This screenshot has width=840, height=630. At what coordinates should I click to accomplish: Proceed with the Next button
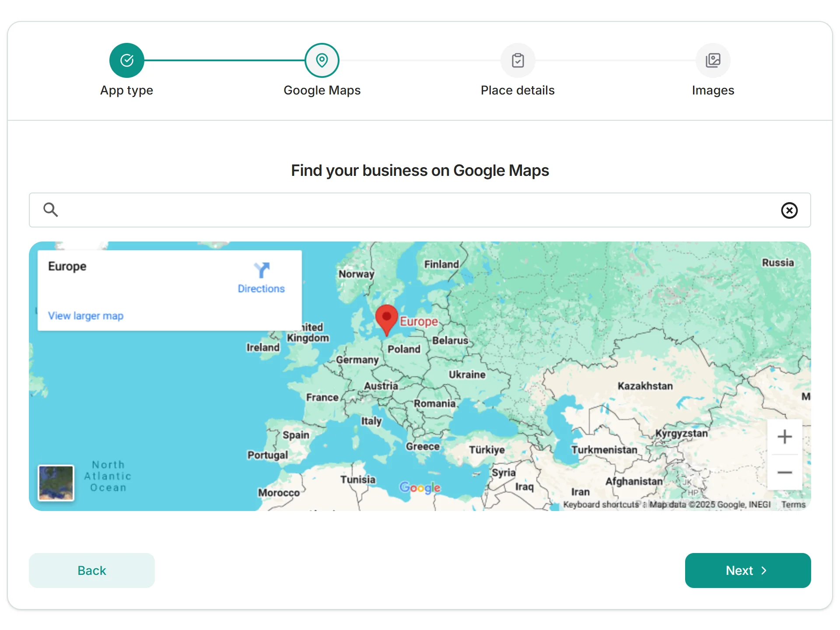tap(748, 570)
